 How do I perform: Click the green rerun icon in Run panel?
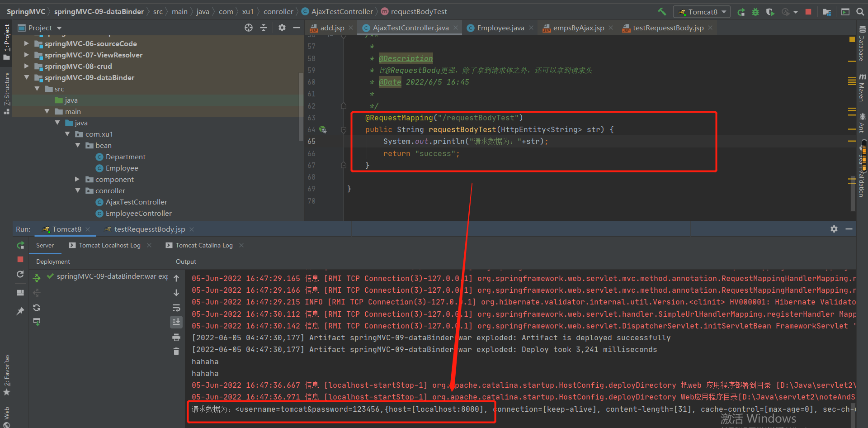[x=20, y=245]
